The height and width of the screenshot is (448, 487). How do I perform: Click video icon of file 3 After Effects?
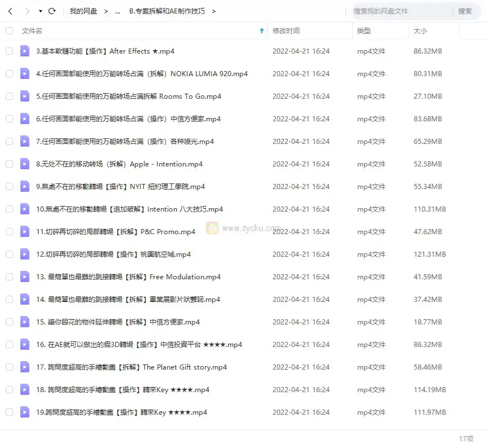(25, 51)
